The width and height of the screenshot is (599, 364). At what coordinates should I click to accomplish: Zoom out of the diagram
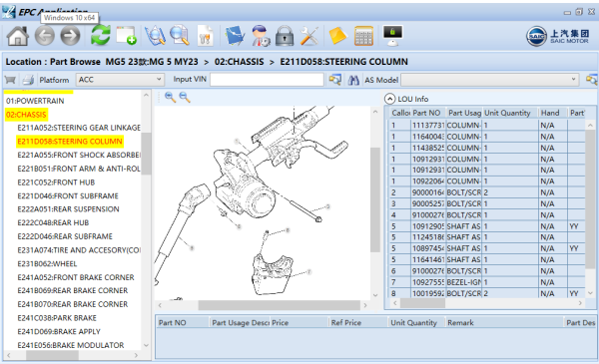point(185,98)
